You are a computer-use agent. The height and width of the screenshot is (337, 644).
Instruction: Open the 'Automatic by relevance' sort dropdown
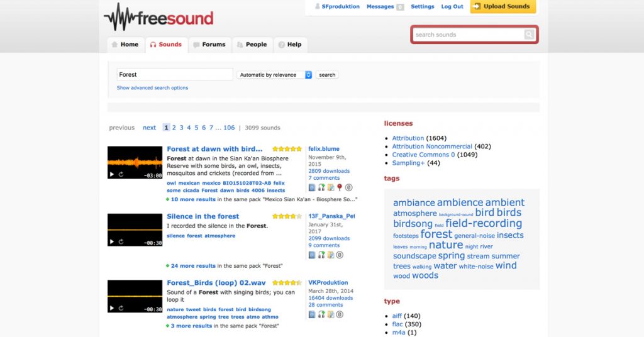point(274,75)
